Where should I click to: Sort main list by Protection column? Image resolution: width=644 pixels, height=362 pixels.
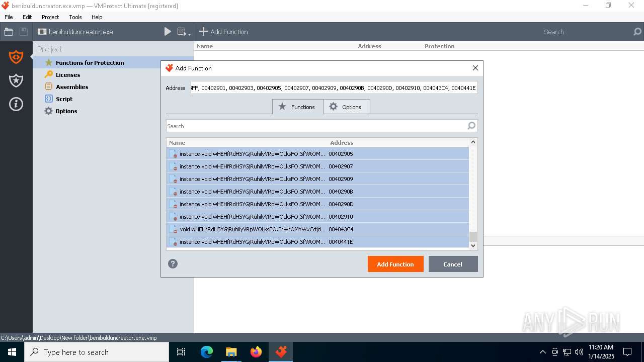pyautogui.click(x=439, y=46)
